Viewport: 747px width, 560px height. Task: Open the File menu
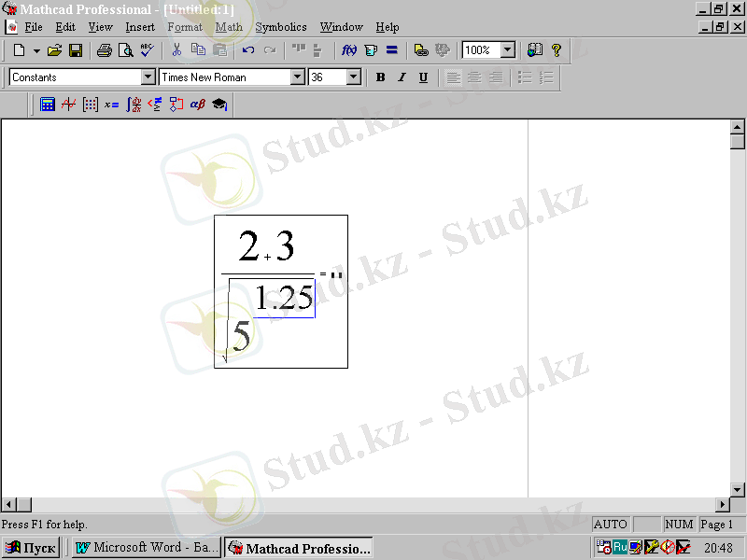coord(34,27)
